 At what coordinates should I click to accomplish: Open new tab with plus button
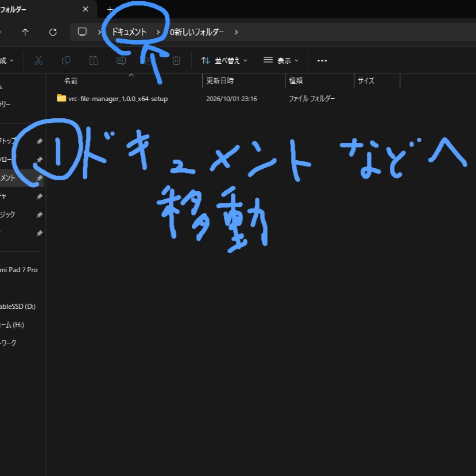pos(110,9)
